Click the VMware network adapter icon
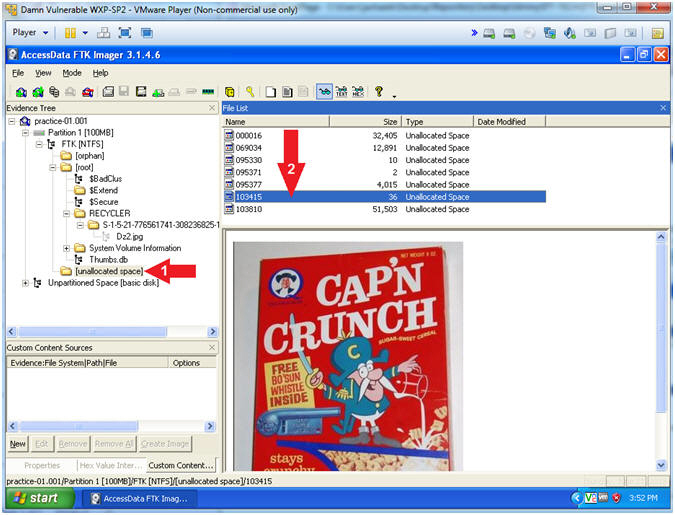 tap(550, 33)
